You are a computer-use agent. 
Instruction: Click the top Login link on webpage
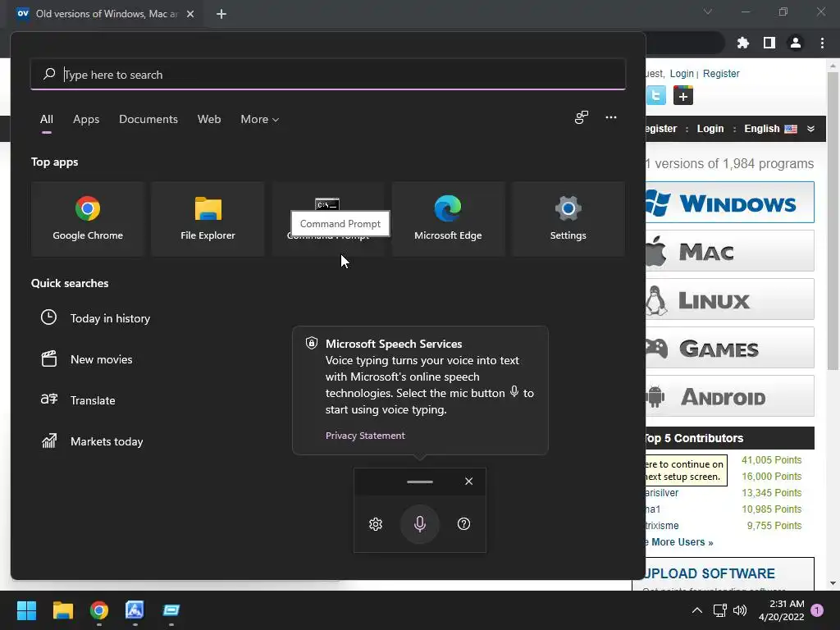tap(682, 73)
